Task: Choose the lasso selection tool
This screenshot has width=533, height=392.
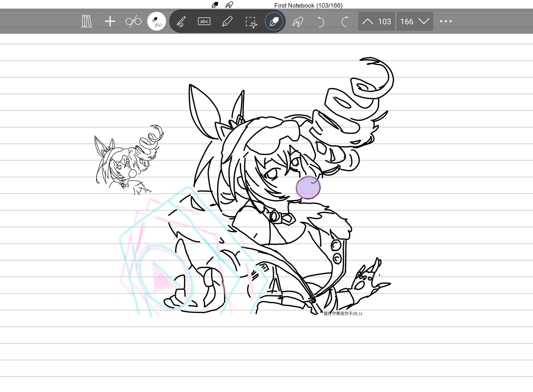Action: coord(251,22)
